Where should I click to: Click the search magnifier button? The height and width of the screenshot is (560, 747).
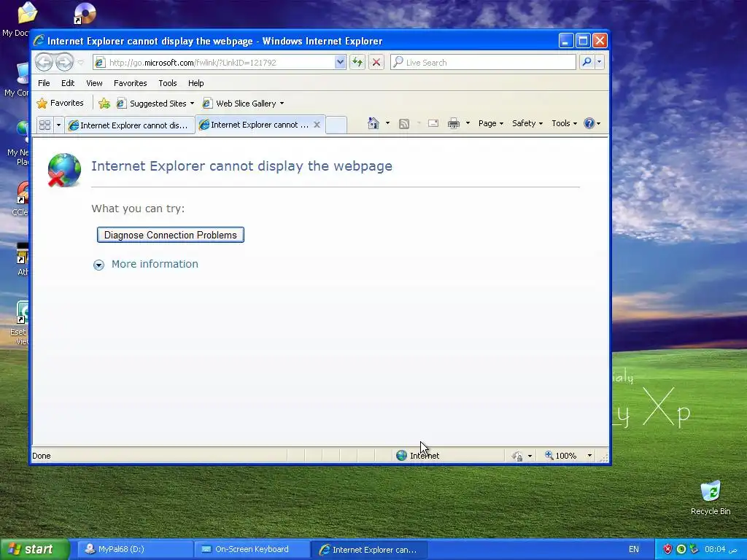(587, 62)
